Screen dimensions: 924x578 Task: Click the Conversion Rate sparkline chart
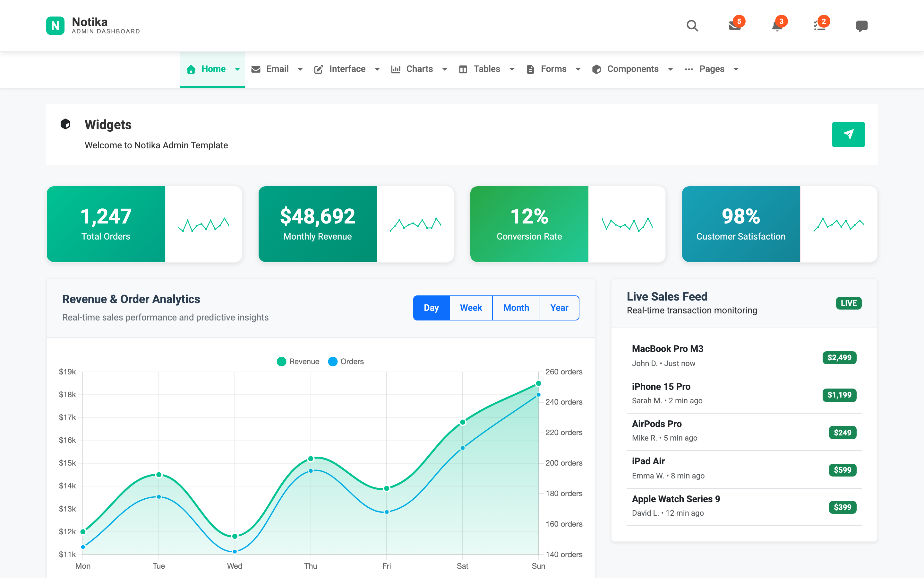(x=627, y=224)
